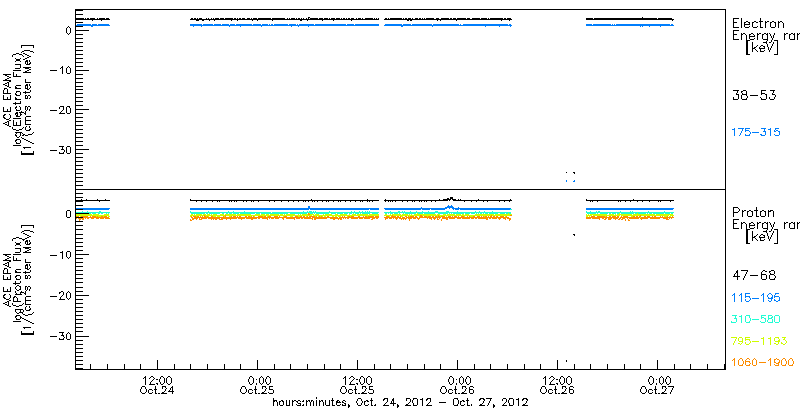800x410 pixels.
Task: Click the lone black proton outlier near -5
Action: 574,235
